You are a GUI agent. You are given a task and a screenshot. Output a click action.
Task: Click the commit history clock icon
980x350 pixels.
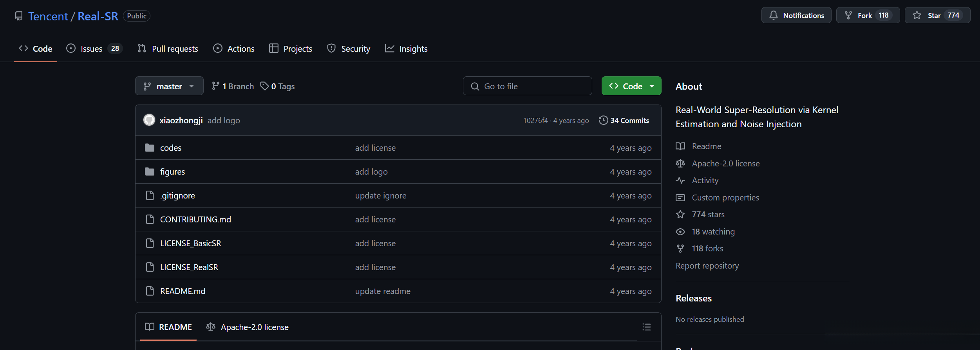(603, 120)
